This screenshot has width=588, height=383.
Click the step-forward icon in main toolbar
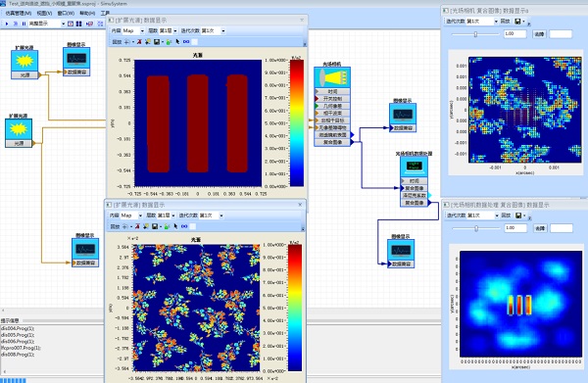(x=16, y=24)
